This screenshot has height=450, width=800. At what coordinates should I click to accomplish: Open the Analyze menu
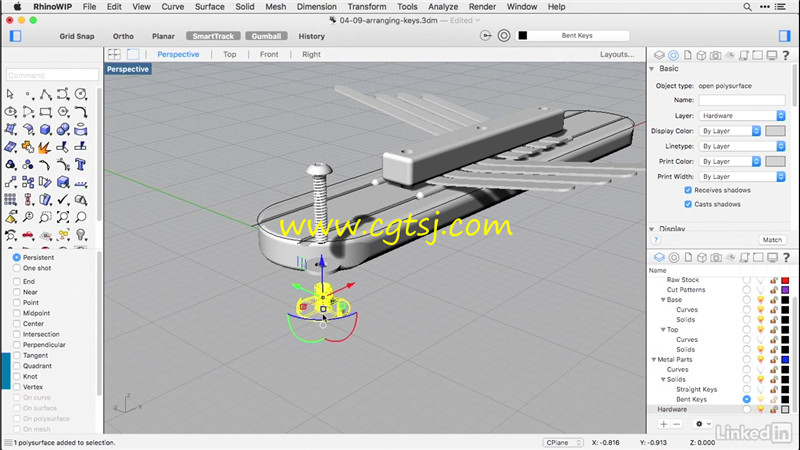point(443,7)
